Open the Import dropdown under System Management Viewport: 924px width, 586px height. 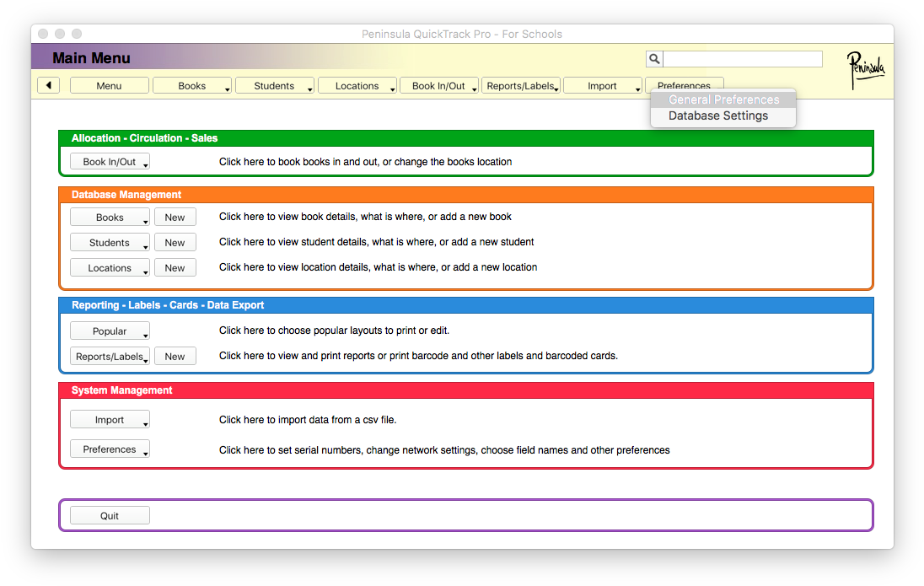110,420
